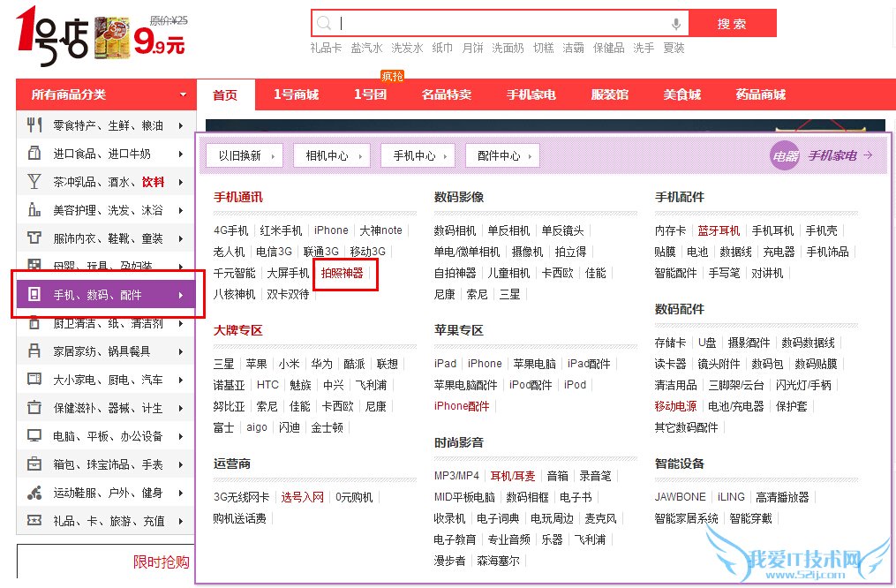This screenshot has width=896, height=588.
Task: Click the 以旧换新 button
Action: pos(245,155)
